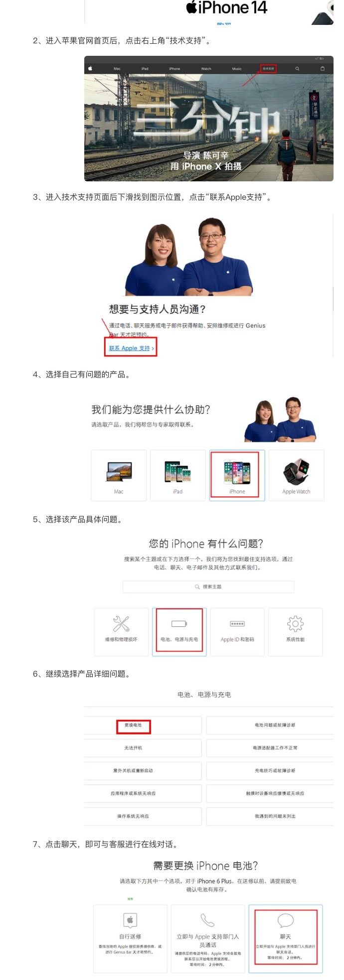This screenshot has height=980, width=344.
Task: Click the 技术支持 nav menu item
Action: 268,69
